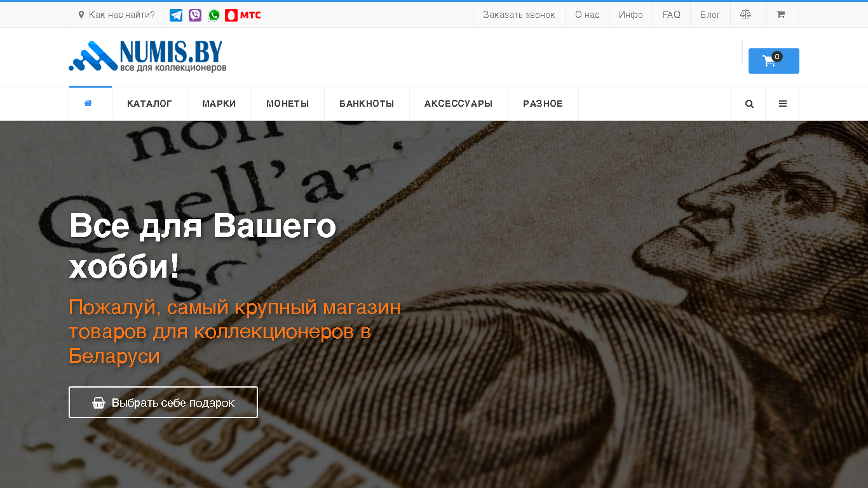The image size is (868, 488).
Task: Open the Telegram contact icon
Action: [x=176, y=15]
